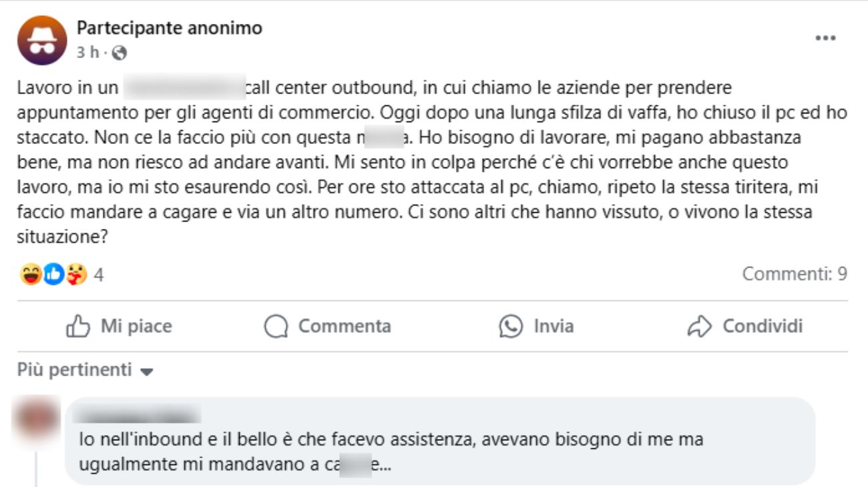This screenshot has height=487, width=868.
Task: Click the anonymous participant avatar icon
Action: coord(42,40)
